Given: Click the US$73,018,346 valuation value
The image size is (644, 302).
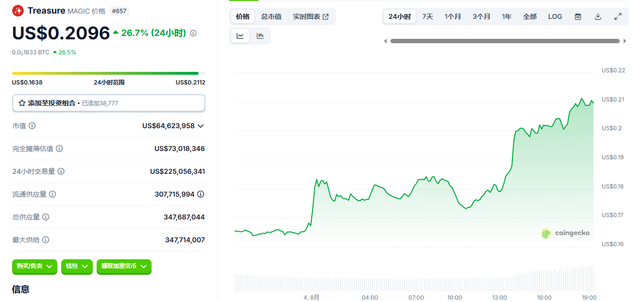Looking at the screenshot, I should [x=180, y=149].
